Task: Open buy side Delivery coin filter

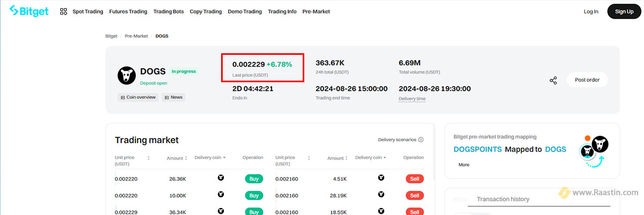Action: [x=210, y=157]
